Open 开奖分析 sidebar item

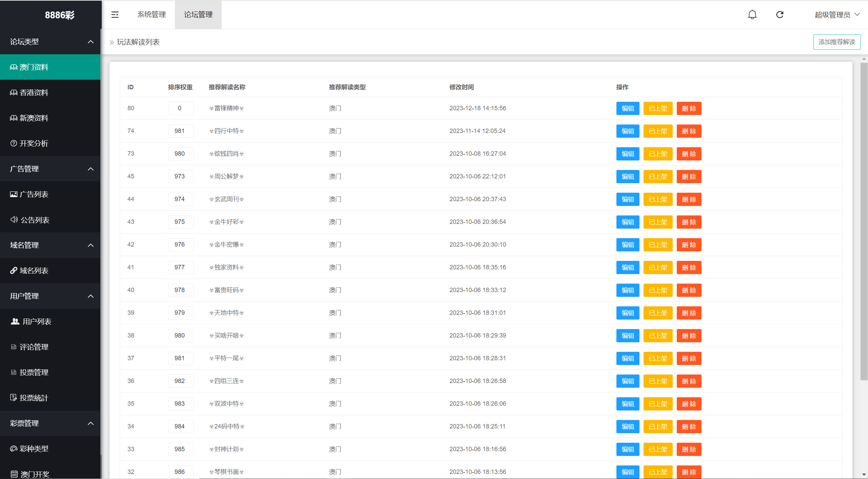click(x=34, y=143)
